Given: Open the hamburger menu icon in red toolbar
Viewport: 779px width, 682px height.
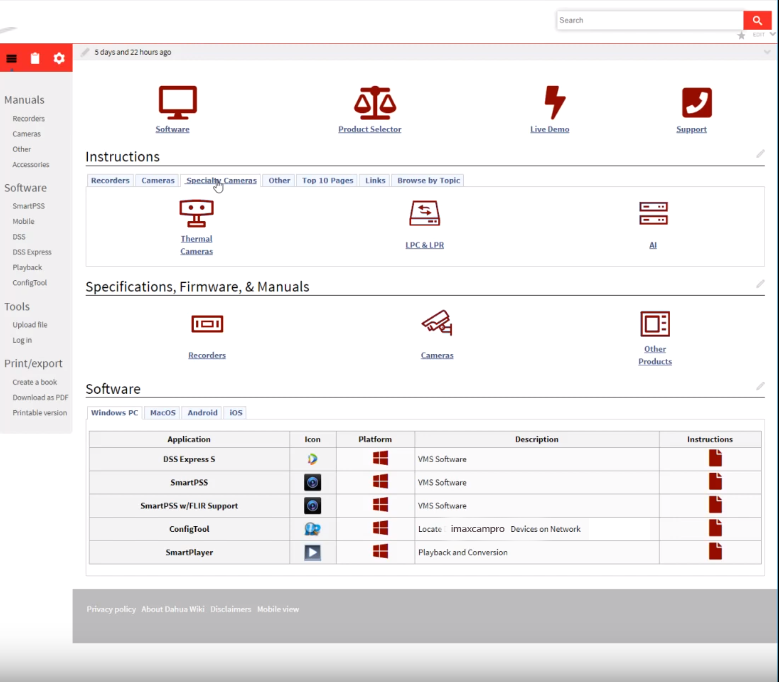Looking at the screenshot, I should click(11, 59).
